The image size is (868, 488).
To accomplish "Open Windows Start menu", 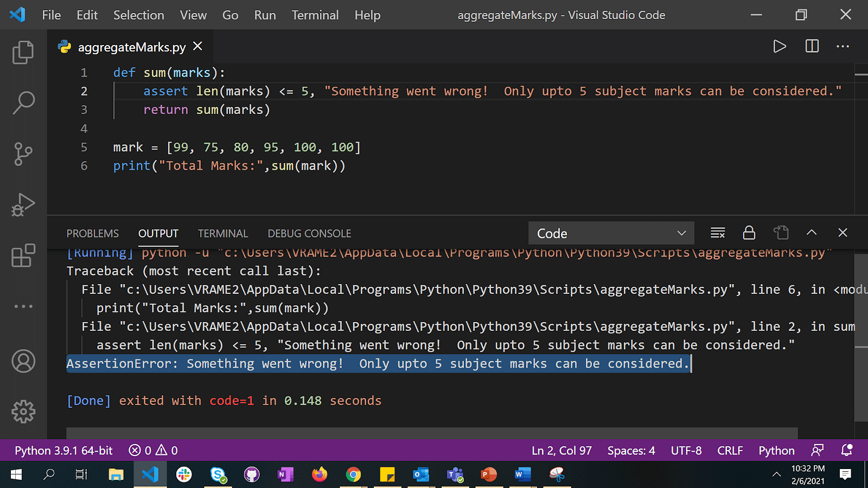I will (16, 475).
